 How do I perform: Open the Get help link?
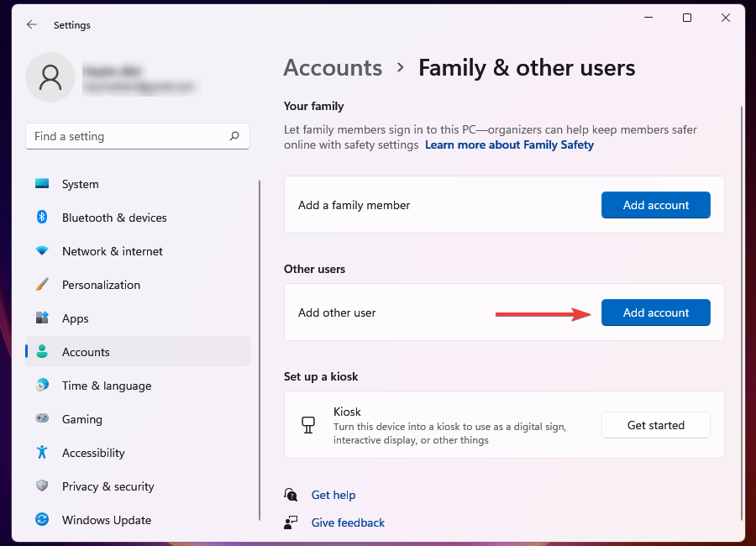pos(333,495)
